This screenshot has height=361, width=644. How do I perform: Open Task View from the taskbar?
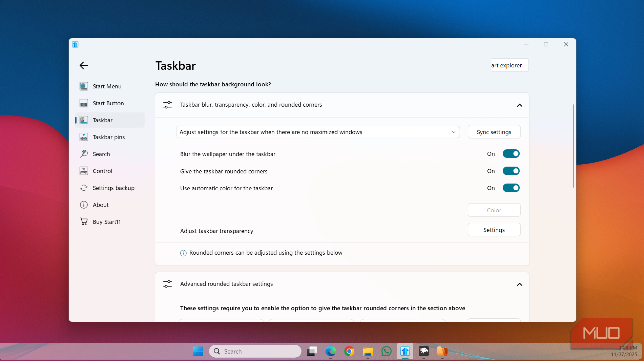pos(312,352)
